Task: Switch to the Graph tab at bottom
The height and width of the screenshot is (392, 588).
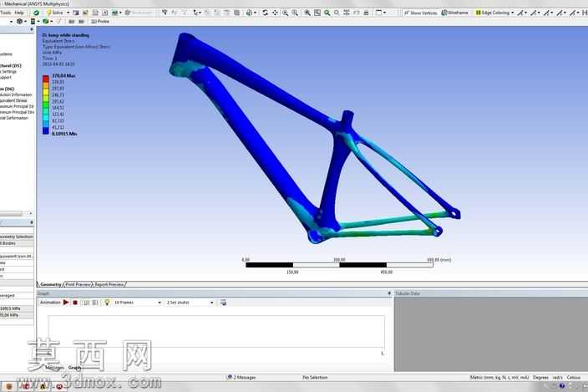Action: [74, 368]
